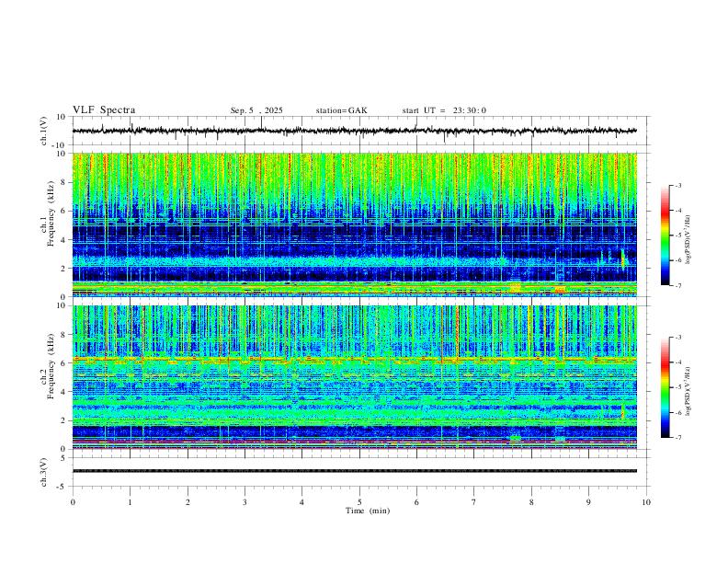
Task: Click the '6' kHz tick label on ch.2 axis
Action: [x=63, y=363]
